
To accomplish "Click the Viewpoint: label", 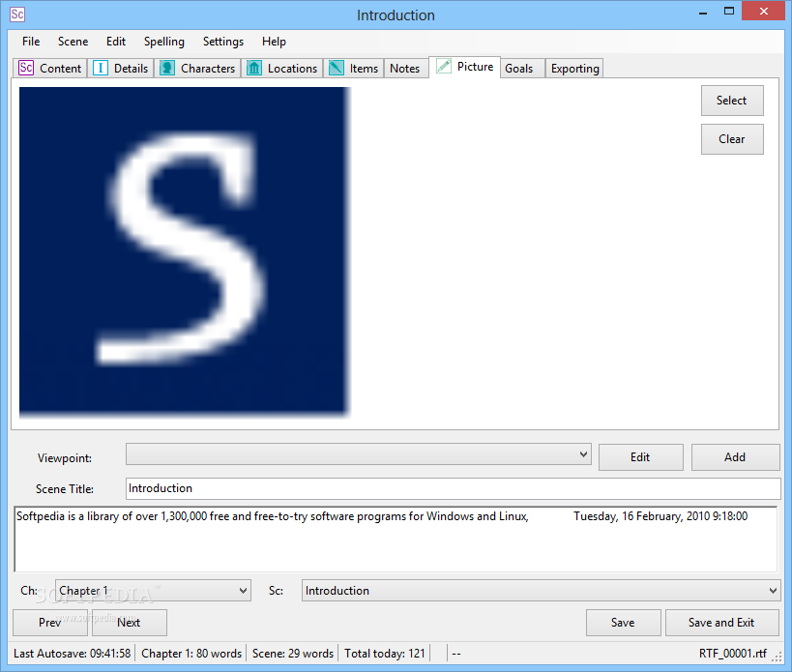I will tap(65, 458).
